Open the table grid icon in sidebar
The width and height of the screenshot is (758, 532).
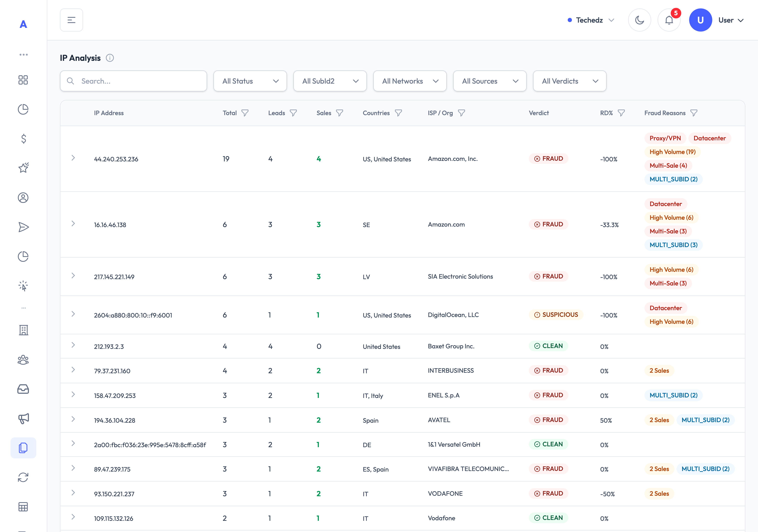[x=23, y=507]
